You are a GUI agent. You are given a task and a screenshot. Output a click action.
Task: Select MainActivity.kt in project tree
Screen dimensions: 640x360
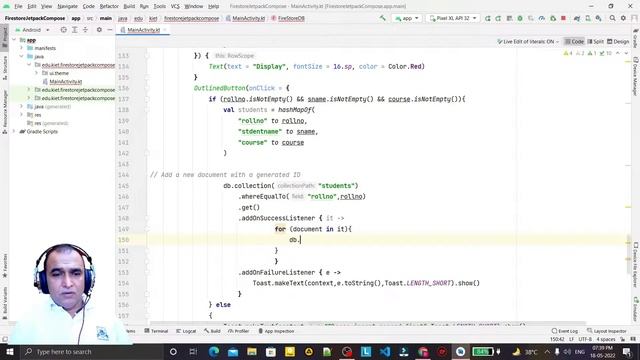65,82
